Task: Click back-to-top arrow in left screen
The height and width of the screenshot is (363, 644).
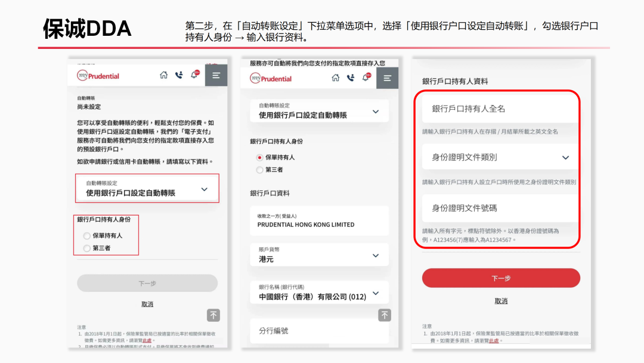Action: [x=213, y=315]
